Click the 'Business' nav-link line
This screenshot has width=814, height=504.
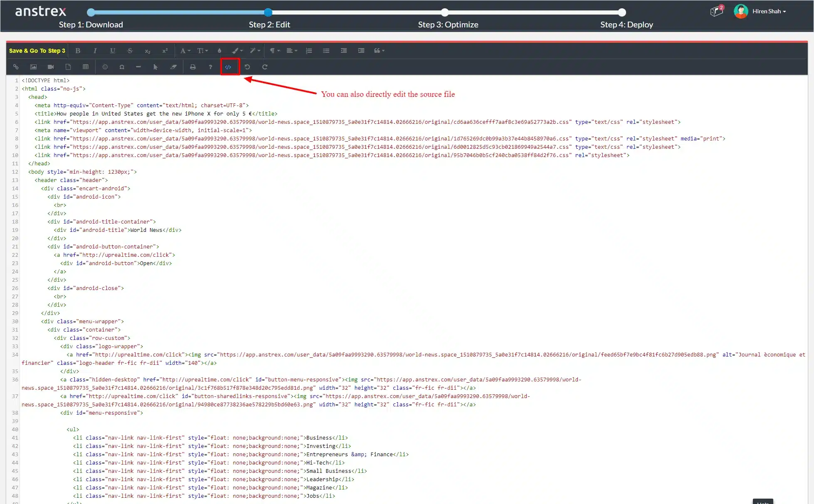[210, 438]
